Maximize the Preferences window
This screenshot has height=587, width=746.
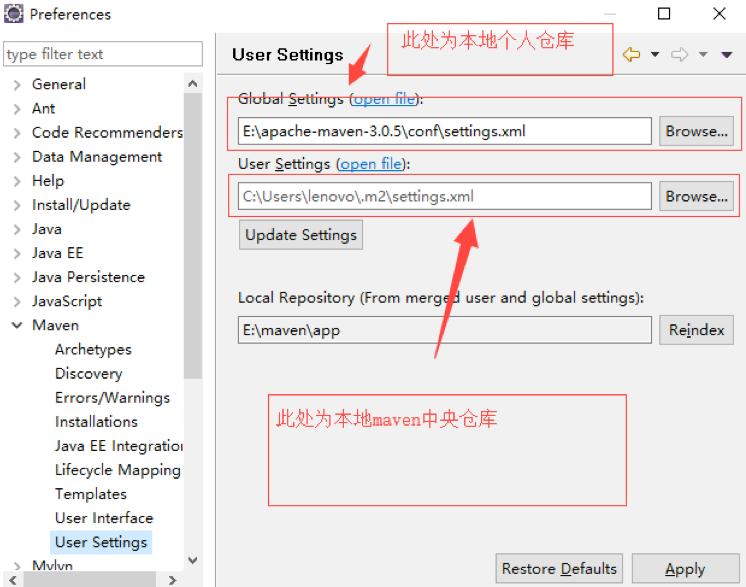(x=664, y=13)
